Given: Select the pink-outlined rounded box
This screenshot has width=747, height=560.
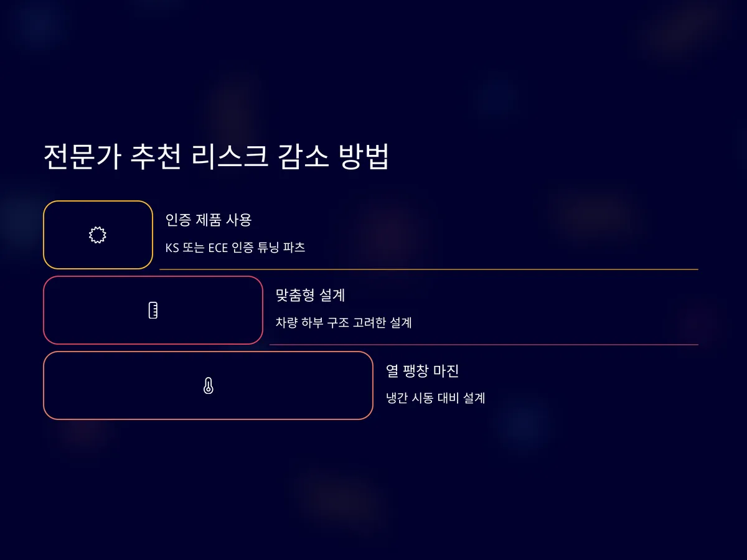Looking at the screenshot, I should (x=153, y=310).
